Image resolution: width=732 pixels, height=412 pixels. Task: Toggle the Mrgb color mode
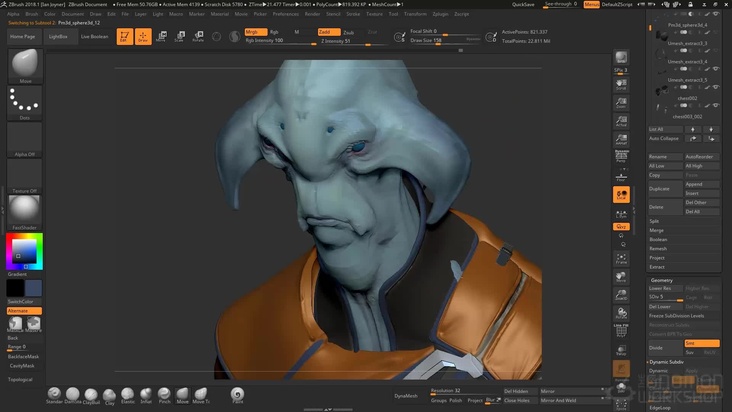click(255, 32)
